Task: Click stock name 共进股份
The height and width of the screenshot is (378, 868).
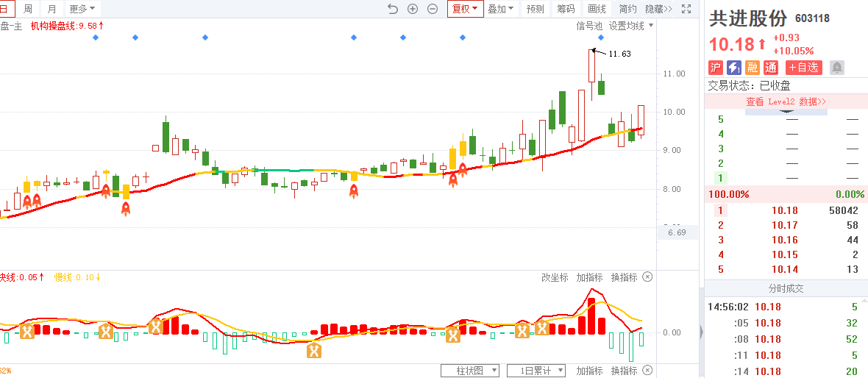Action: 748,18
